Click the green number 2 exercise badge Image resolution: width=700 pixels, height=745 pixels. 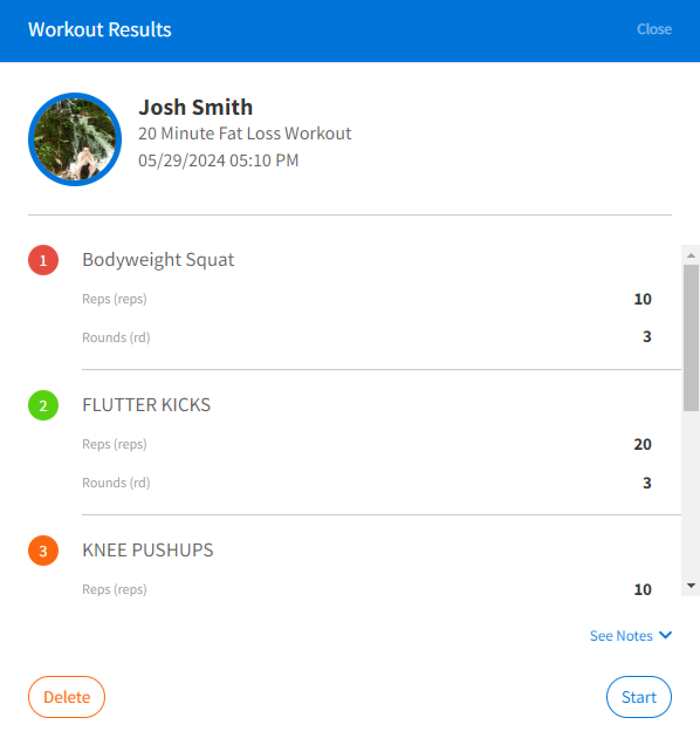click(43, 405)
